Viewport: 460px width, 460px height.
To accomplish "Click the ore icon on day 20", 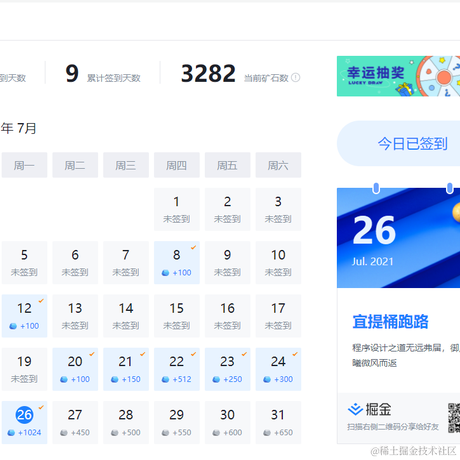I will coord(64,380).
